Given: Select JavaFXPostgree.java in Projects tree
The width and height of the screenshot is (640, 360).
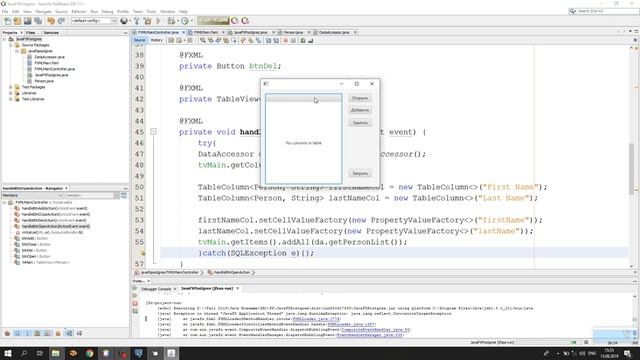Looking at the screenshot, I should point(51,75).
